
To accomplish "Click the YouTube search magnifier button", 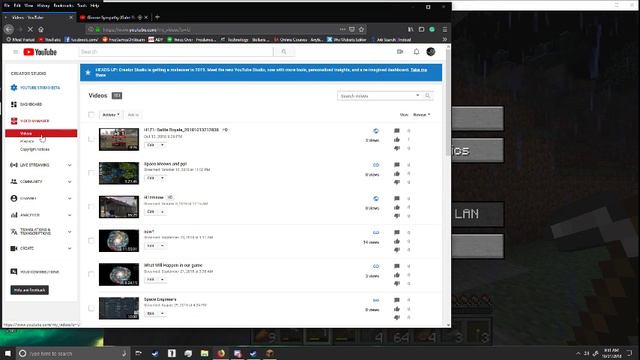I will 284,52.
